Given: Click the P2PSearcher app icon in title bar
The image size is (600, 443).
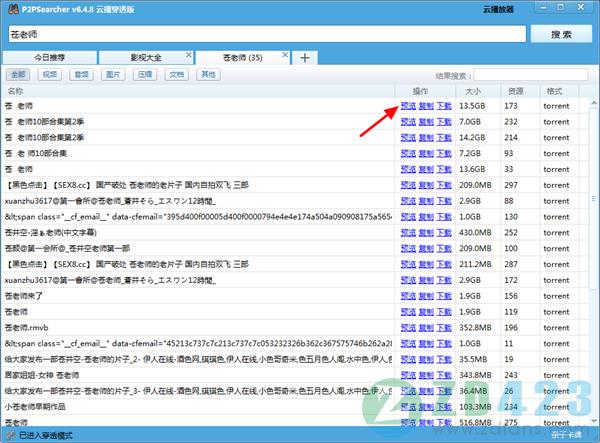Looking at the screenshot, I should 13,8.
